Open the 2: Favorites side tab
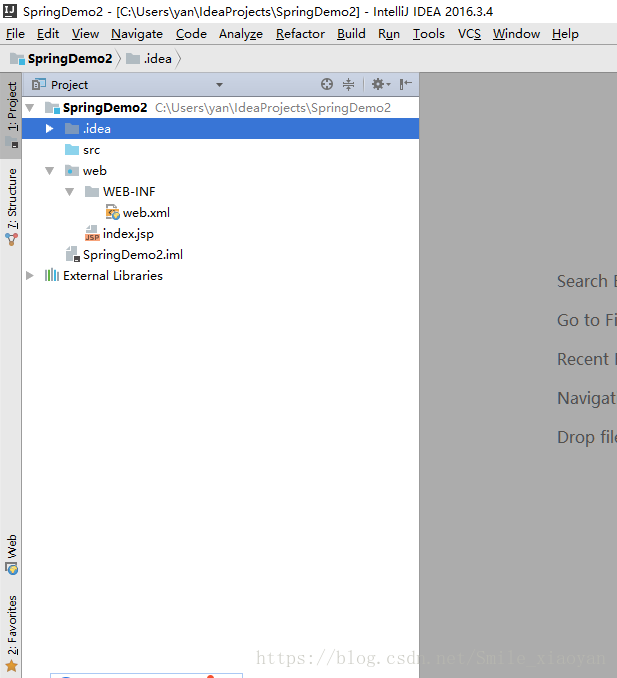The image size is (617, 678). pyautogui.click(x=12, y=633)
